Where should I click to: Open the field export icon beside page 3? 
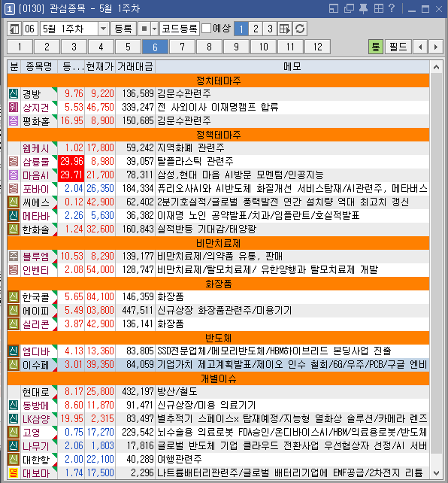click(285, 29)
